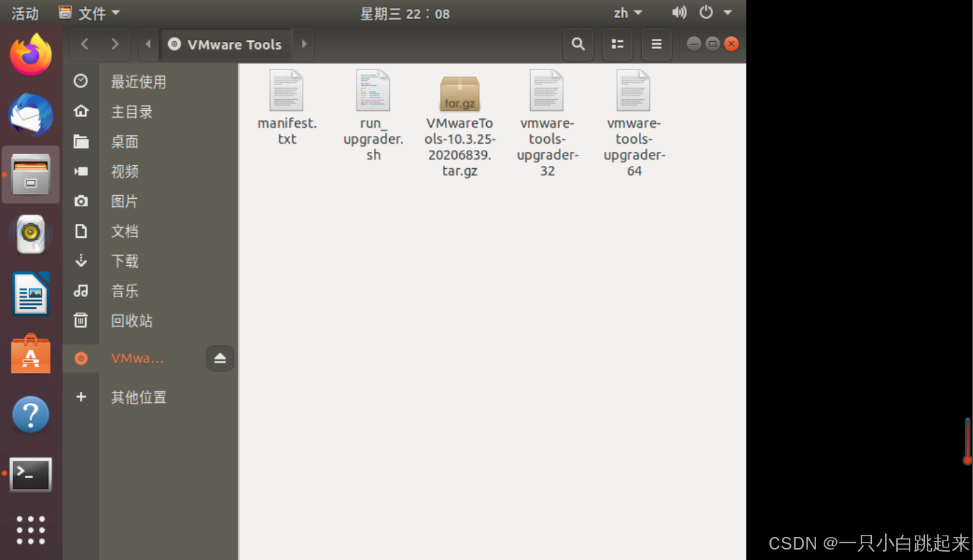This screenshot has height=560, width=973.
Task: Open the power system menu
Action: click(707, 13)
